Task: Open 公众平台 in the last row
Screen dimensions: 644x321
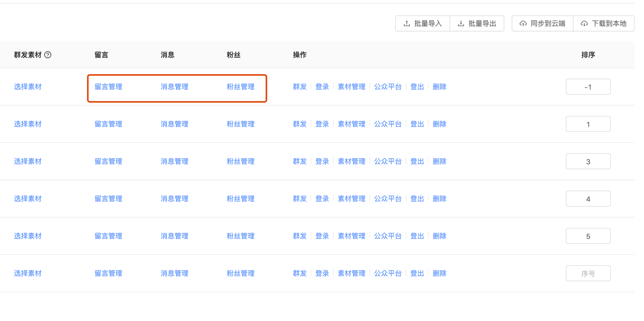Action: [388, 273]
